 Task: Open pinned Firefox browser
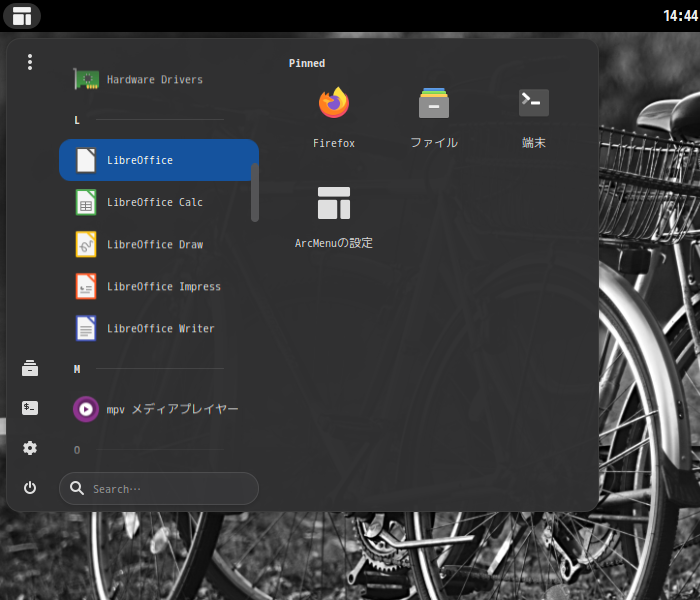tap(334, 118)
